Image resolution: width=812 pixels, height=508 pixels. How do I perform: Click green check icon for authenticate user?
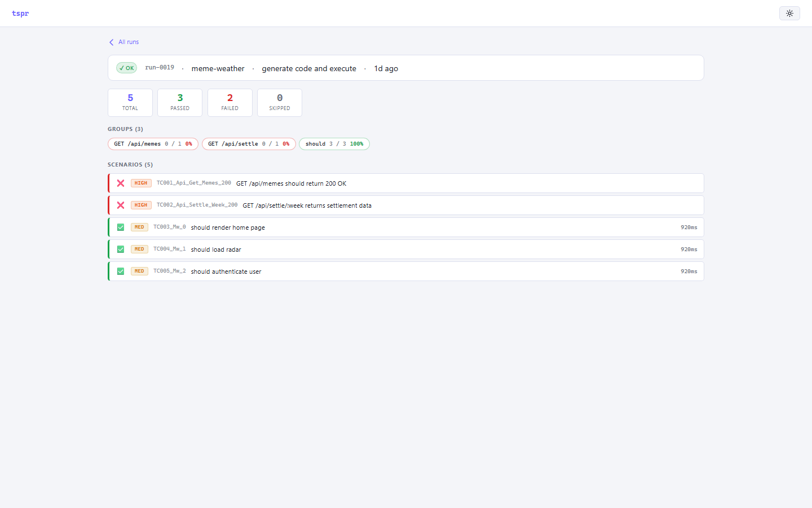(121, 271)
